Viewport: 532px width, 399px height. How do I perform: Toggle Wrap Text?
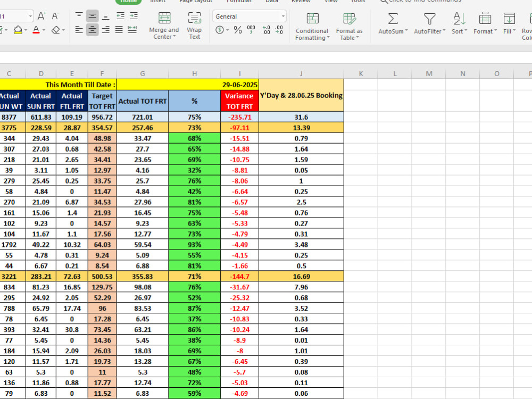pos(194,18)
